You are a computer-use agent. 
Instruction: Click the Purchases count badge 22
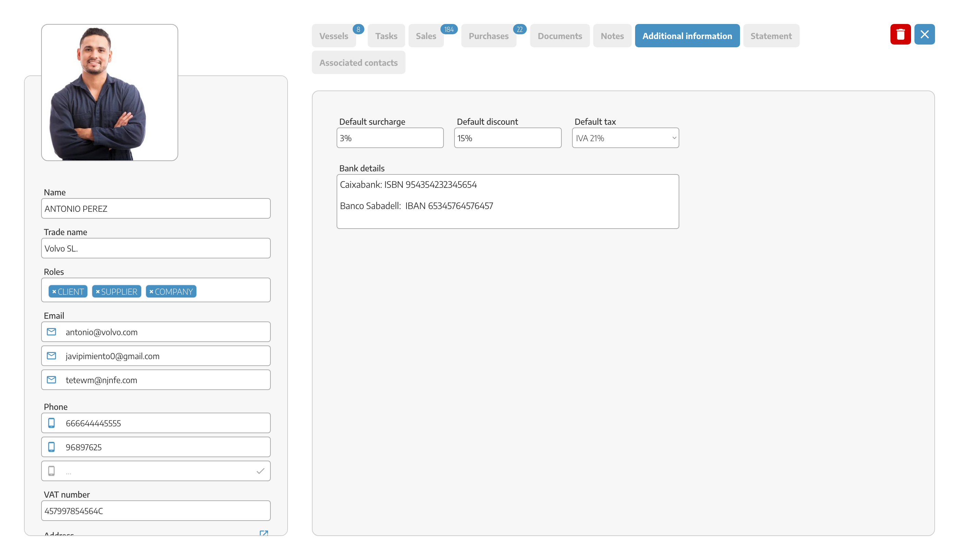(520, 29)
